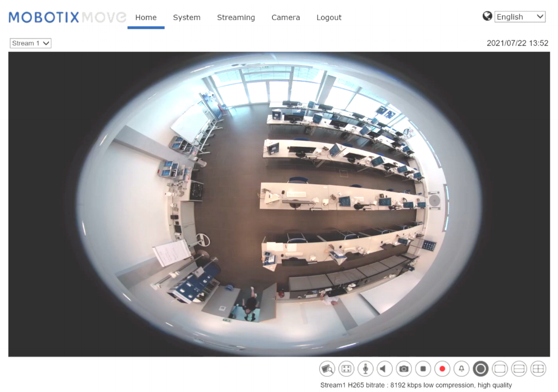Go to the Streaming tab
The width and height of the screenshot is (558, 392).
(x=236, y=17)
